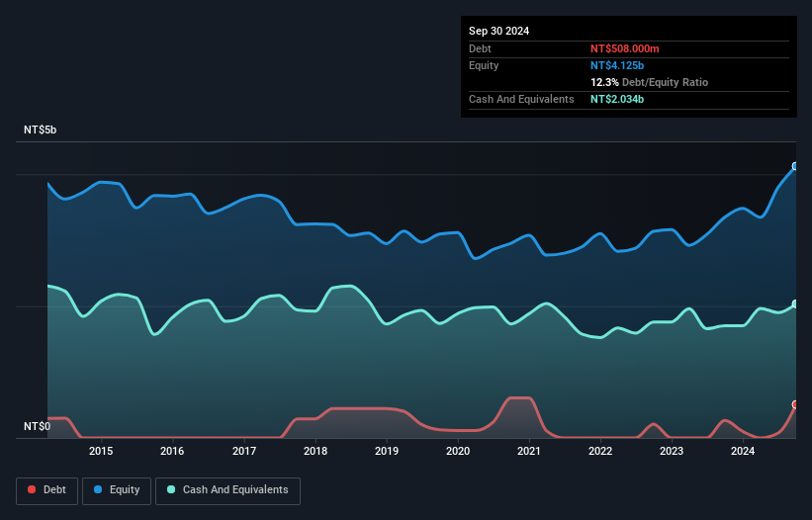Click the NT$4.125b equity value
The height and width of the screenshot is (520, 812).
click(x=617, y=65)
